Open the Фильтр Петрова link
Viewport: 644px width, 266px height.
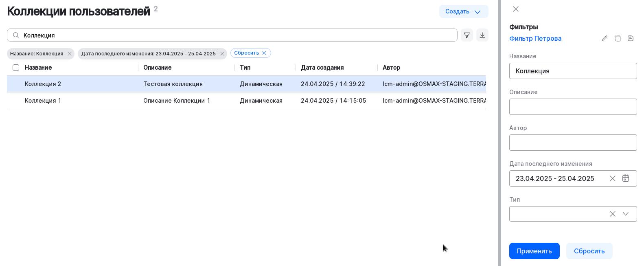click(535, 38)
